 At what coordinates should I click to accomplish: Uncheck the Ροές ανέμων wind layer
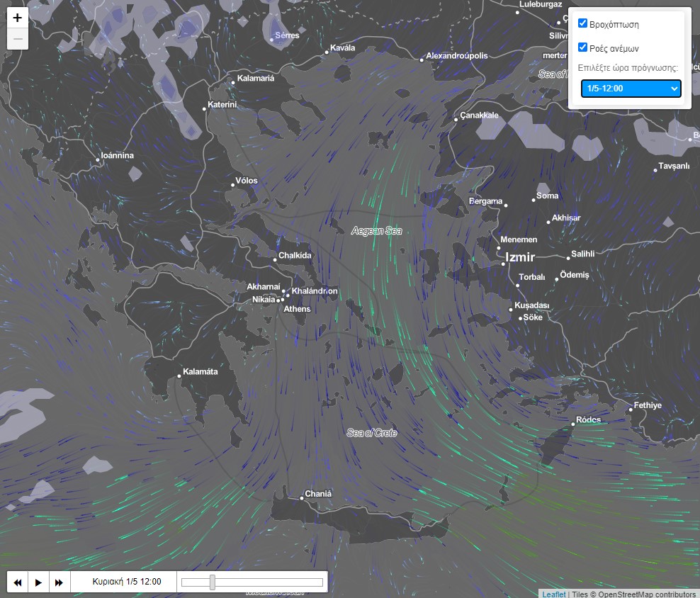[583, 47]
